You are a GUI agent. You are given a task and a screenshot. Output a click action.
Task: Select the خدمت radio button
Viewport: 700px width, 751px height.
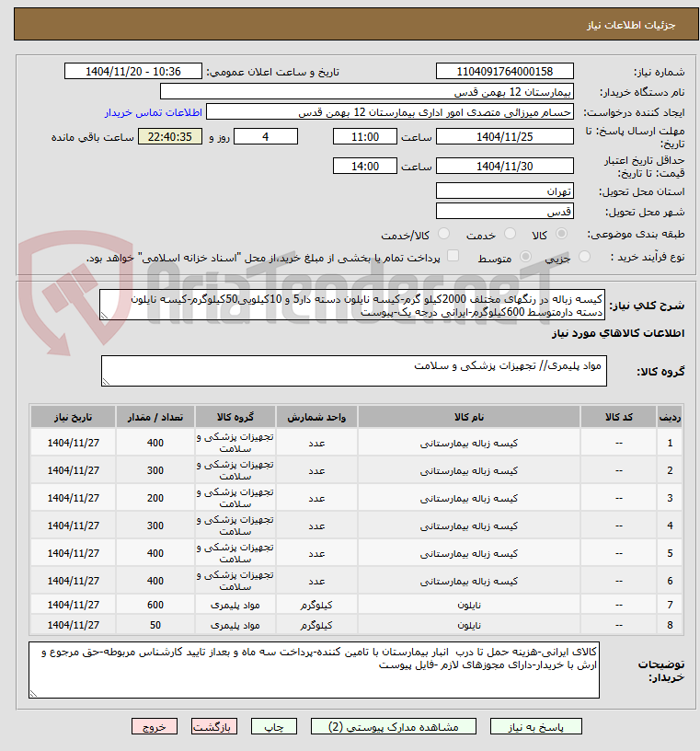(510, 234)
